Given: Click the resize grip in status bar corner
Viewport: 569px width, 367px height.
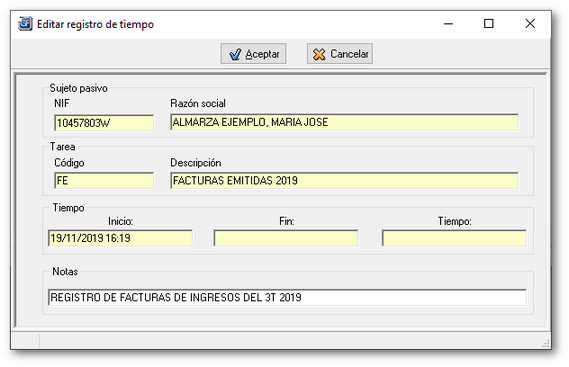Looking at the screenshot, I should click(546, 344).
